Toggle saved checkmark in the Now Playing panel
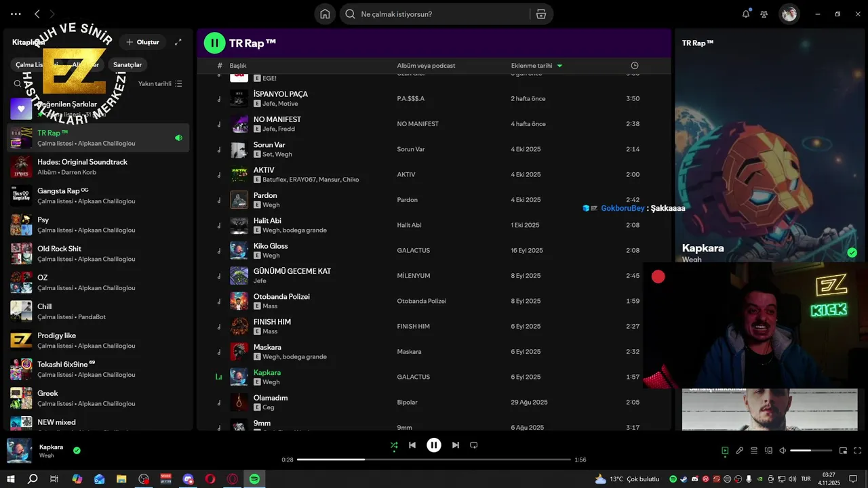The image size is (868, 488). 852,253
